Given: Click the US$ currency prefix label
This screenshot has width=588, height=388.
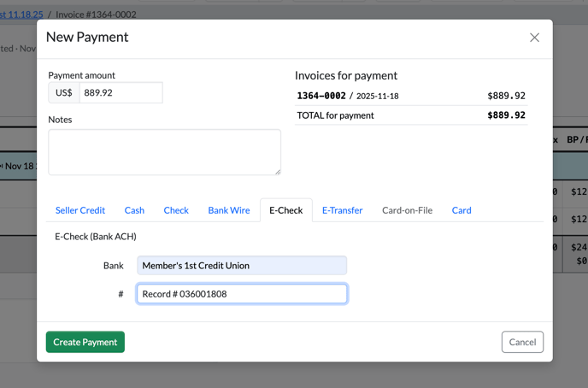Looking at the screenshot, I should 64,93.
